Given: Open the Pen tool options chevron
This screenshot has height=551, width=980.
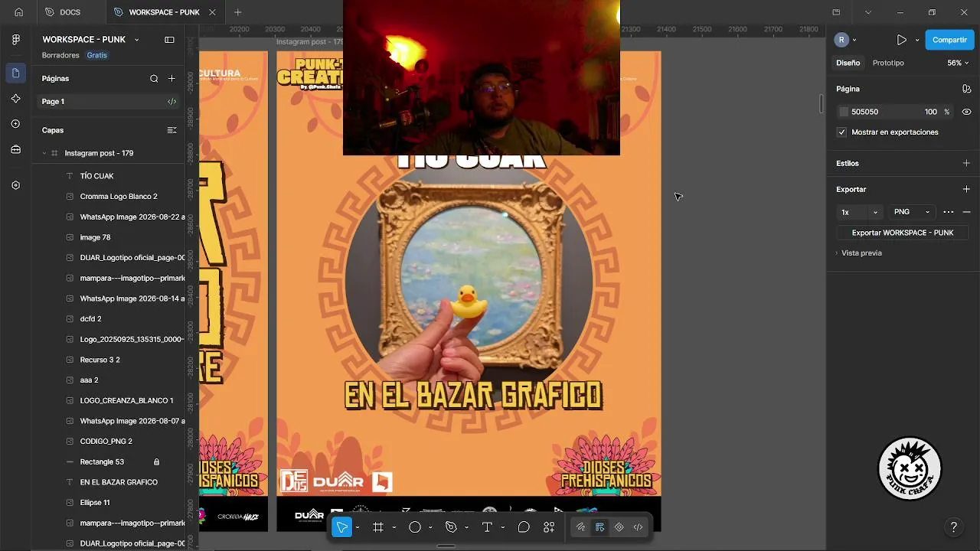Looking at the screenshot, I should (x=466, y=527).
